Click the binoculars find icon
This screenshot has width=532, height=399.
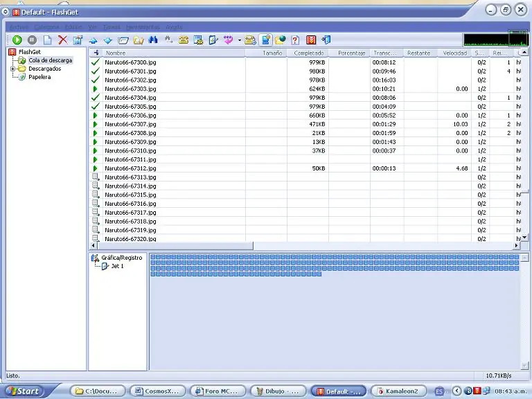(x=153, y=40)
